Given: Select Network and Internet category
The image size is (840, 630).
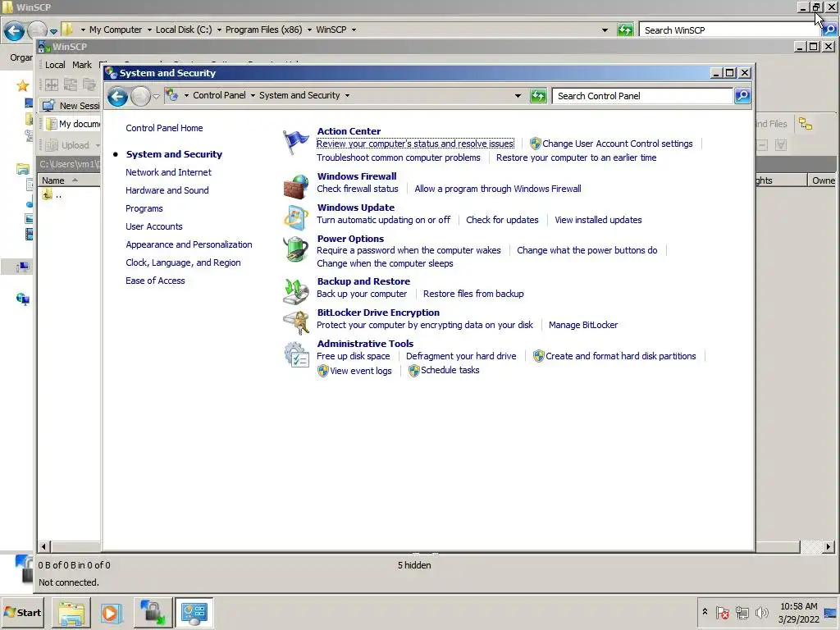Looking at the screenshot, I should 168,172.
